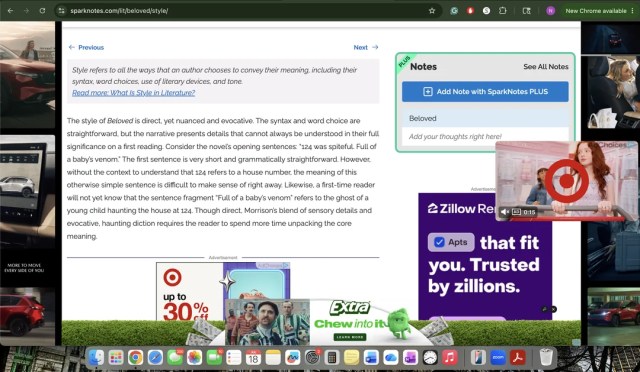Viewport: 640px width, 372px height.
Task: Click See All Notes
Action: click(x=546, y=67)
